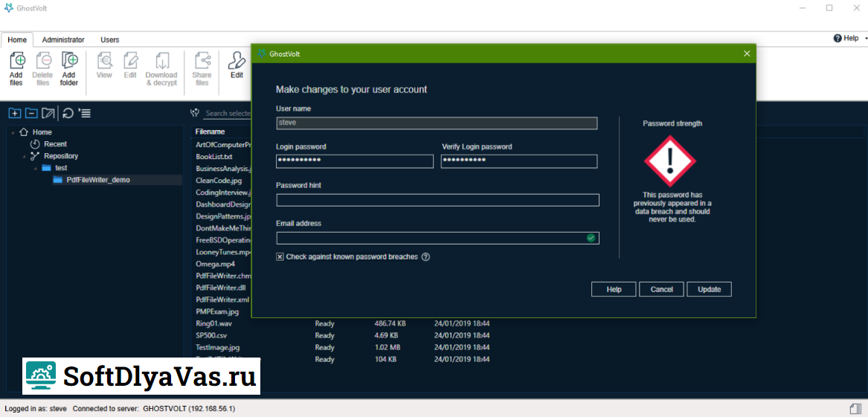Click the Search selected folder box
This screenshot has width=868, height=417.
point(227,113)
